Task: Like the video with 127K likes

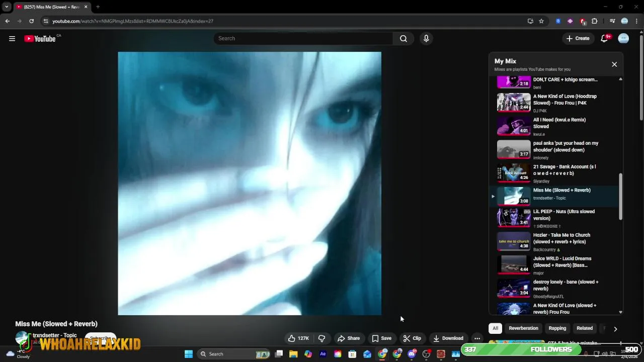Action: click(x=298, y=338)
